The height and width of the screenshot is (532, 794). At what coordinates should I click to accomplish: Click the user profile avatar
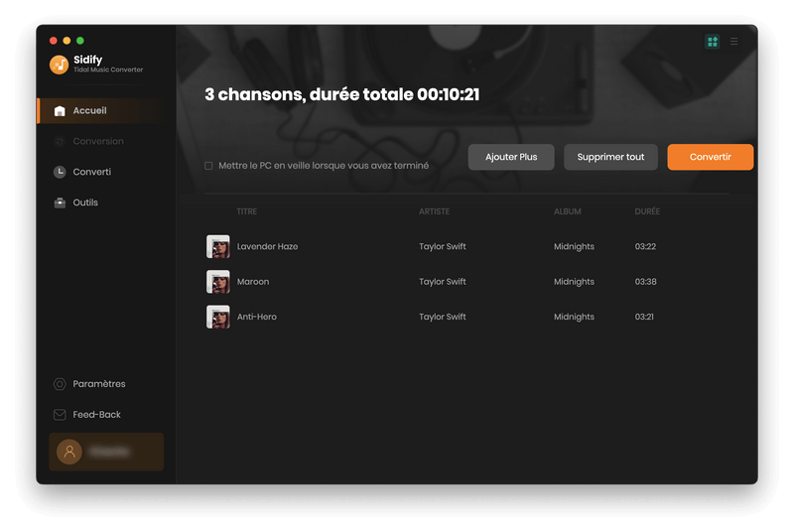point(69,452)
